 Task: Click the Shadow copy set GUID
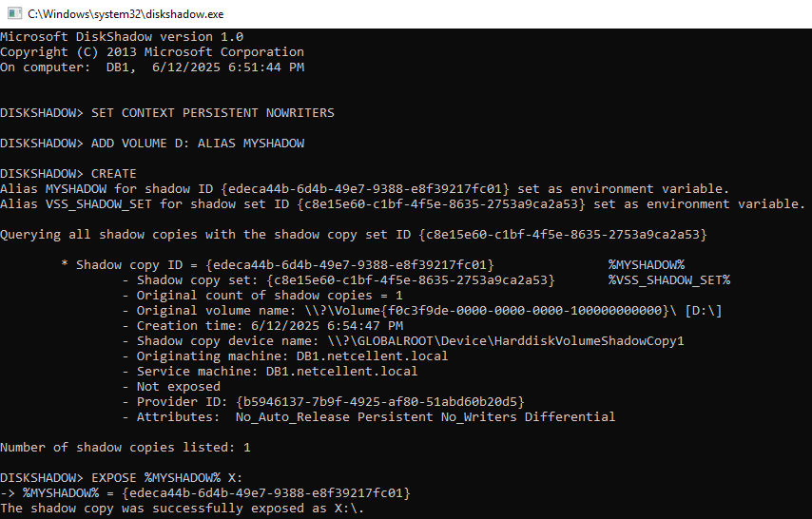[x=411, y=280]
